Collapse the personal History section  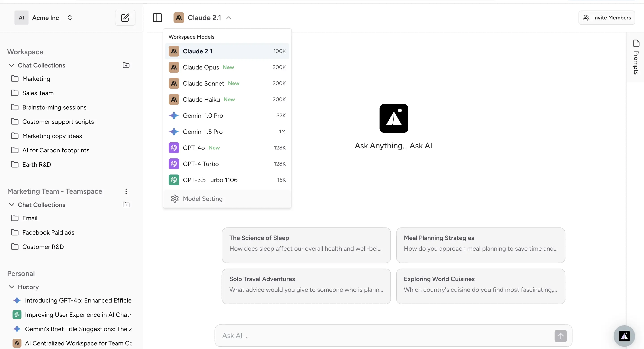(x=11, y=287)
